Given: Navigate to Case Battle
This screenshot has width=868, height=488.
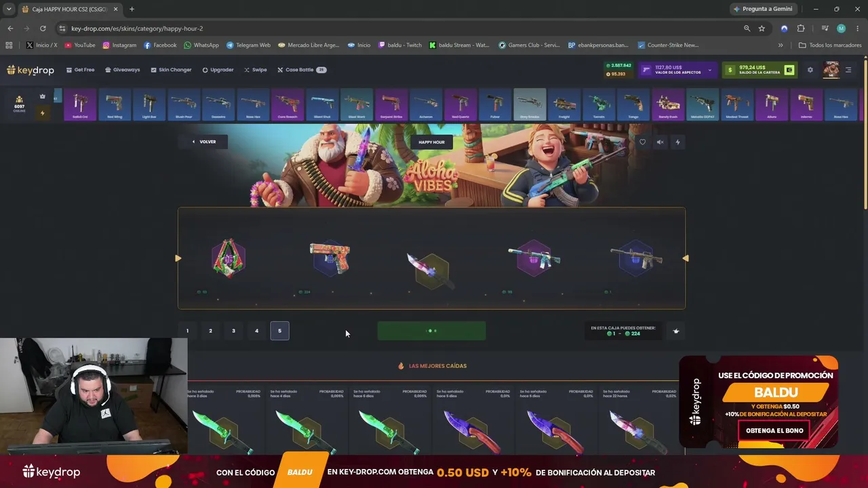Looking at the screenshot, I should pos(302,70).
